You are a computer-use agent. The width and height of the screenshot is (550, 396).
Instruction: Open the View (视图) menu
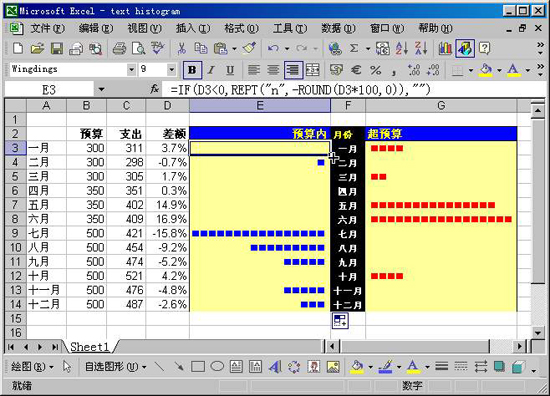[x=144, y=28]
